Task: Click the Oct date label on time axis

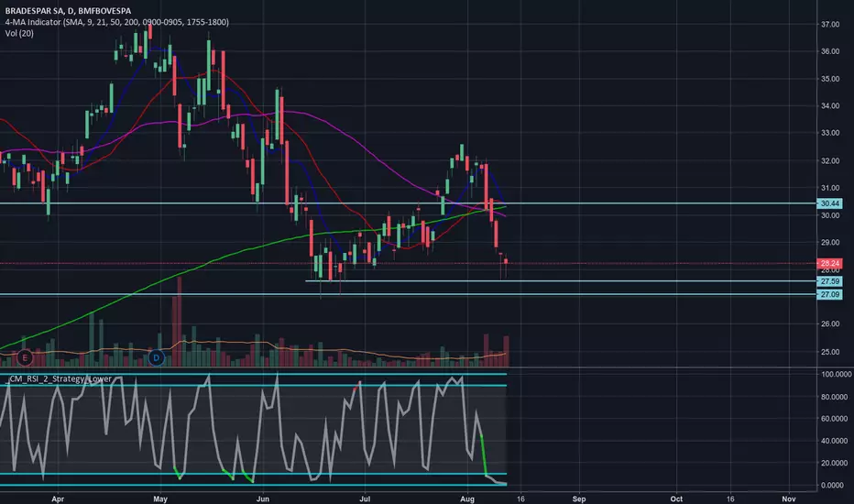Action: (676, 499)
